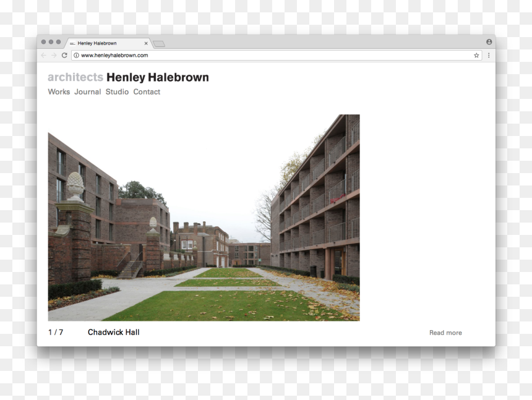Click the browser forward arrow
The width and height of the screenshot is (532, 400).
(54, 55)
